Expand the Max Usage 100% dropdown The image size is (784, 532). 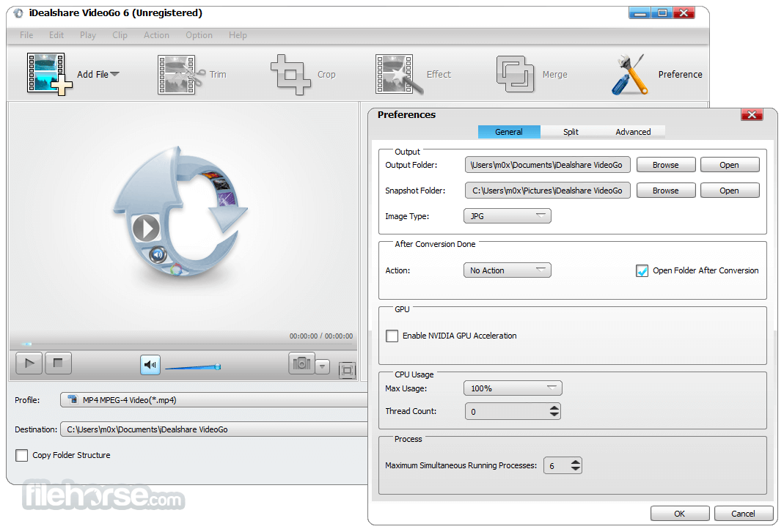(x=513, y=388)
